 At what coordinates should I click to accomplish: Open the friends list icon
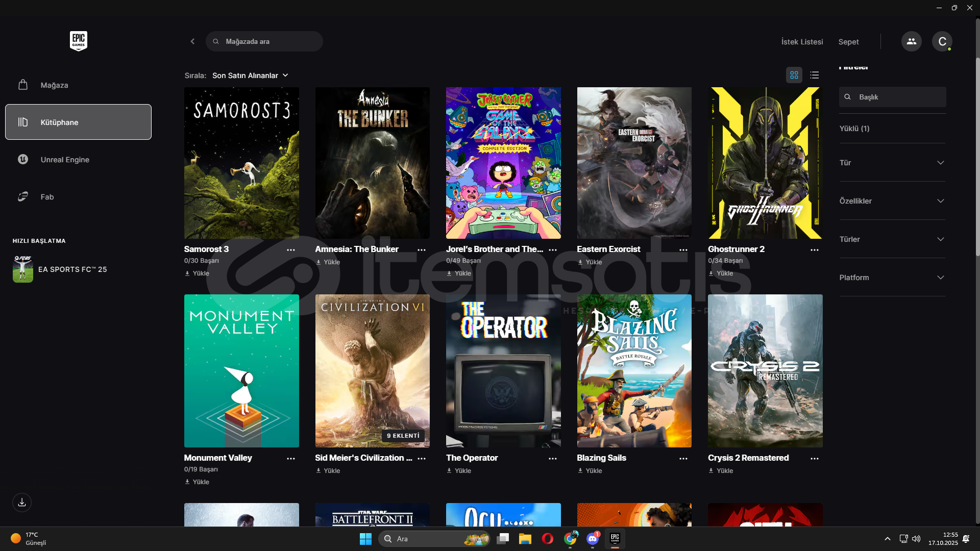click(911, 41)
